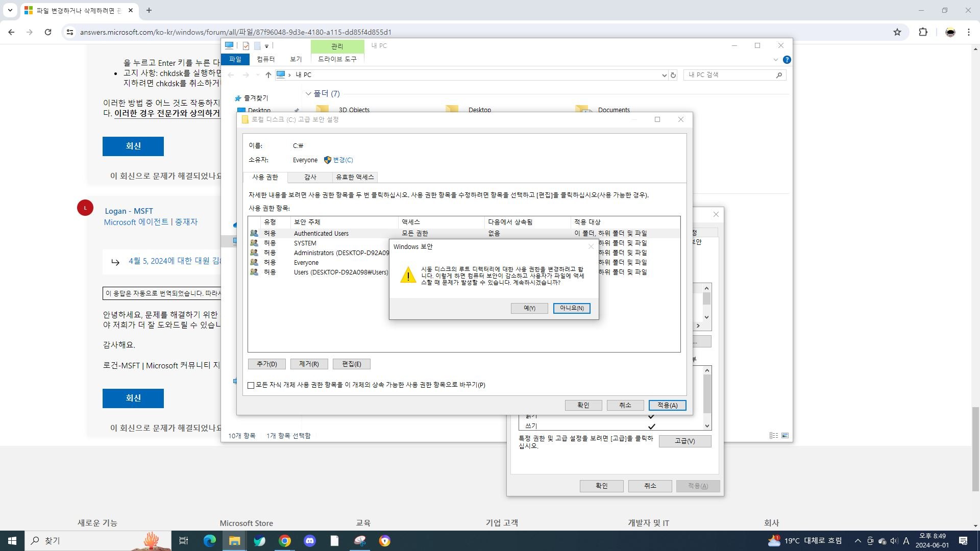The width and height of the screenshot is (980, 551).
Task: Click the owner Change (변경) link
Action: tap(342, 160)
